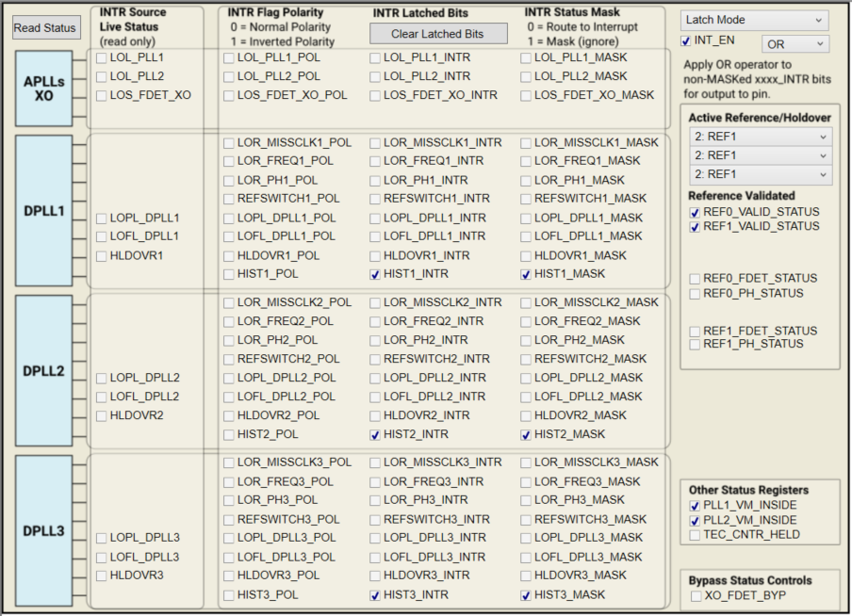Check the LOR_FREQ2_MASK checkbox
852x616 pixels.
(525, 320)
